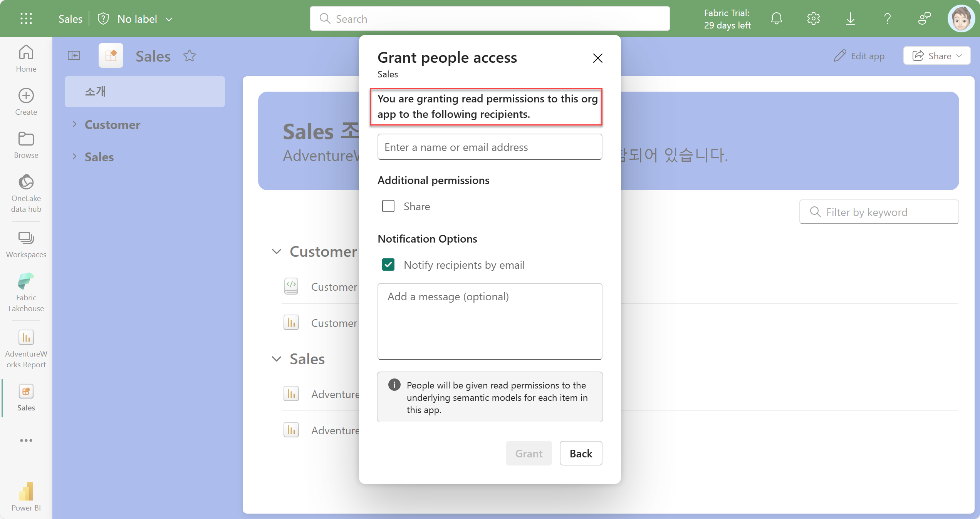Click the Back button
The image size is (980, 519).
coord(581,453)
